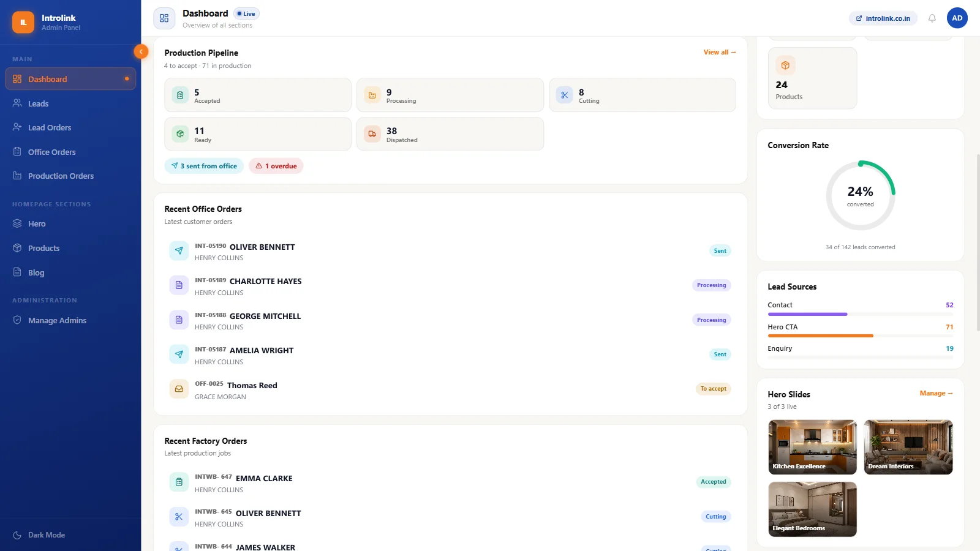Open Blog section in sidebar

coord(70,272)
